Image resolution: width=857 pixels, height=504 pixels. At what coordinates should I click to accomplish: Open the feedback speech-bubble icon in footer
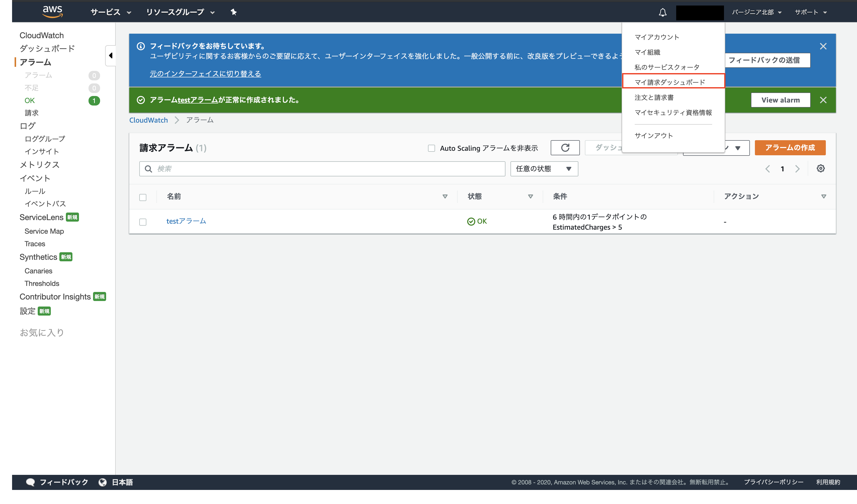click(30, 482)
